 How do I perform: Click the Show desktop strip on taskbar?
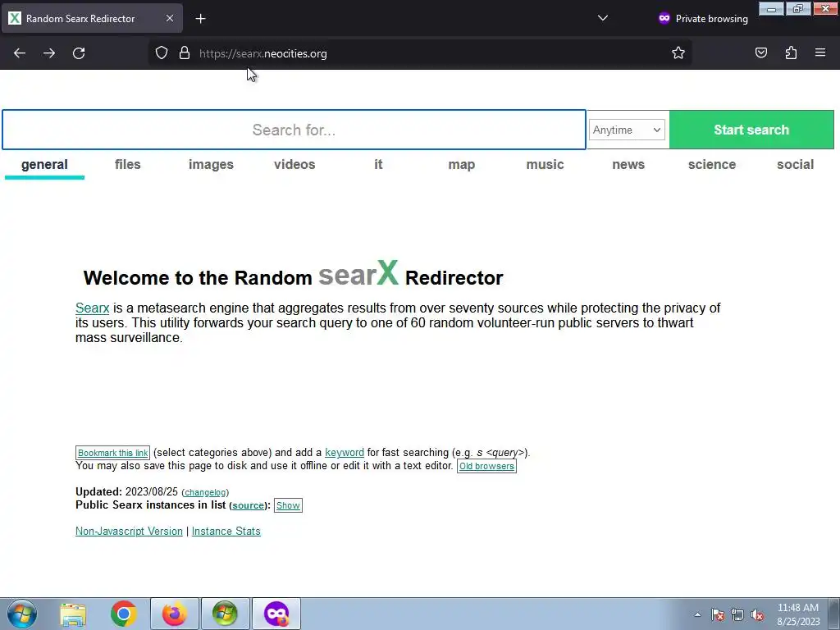[x=834, y=614]
